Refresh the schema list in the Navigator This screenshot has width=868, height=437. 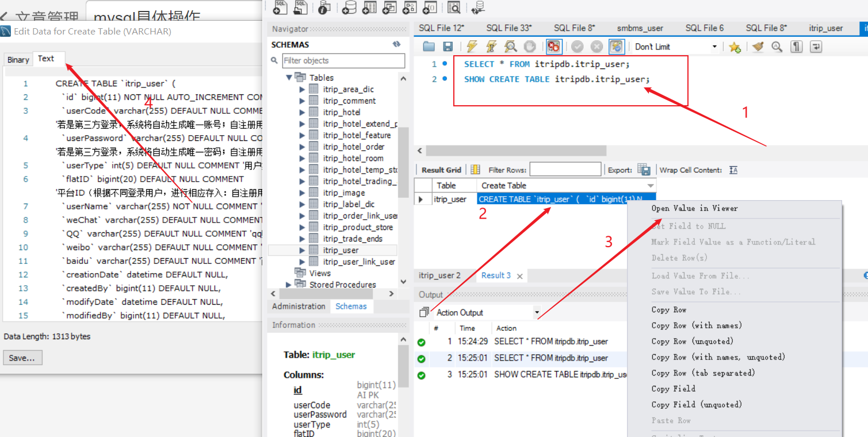click(x=396, y=44)
